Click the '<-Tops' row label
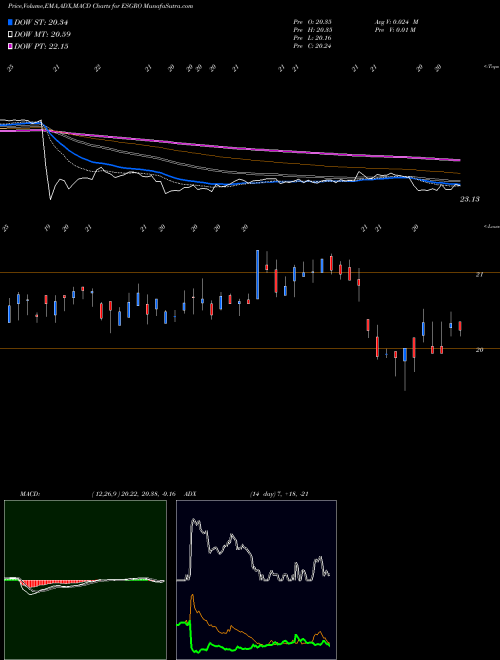This screenshot has width=500, height=660. click(491, 67)
